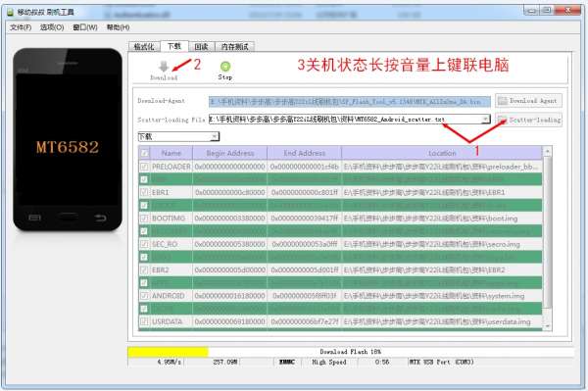Click the MT6582 phone preview image
This screenshot has height=391, width=588.
tap(68, 139)
